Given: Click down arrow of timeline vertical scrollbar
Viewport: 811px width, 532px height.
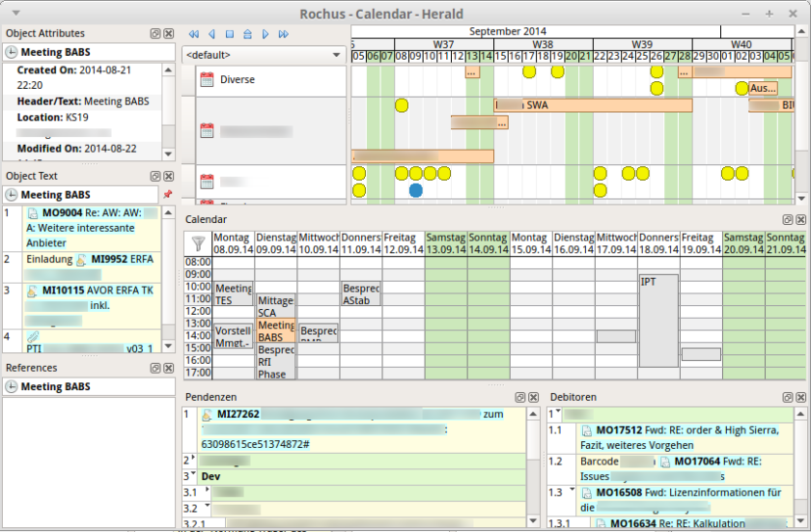Looking at the screenshot, I should tap(801, 199).
